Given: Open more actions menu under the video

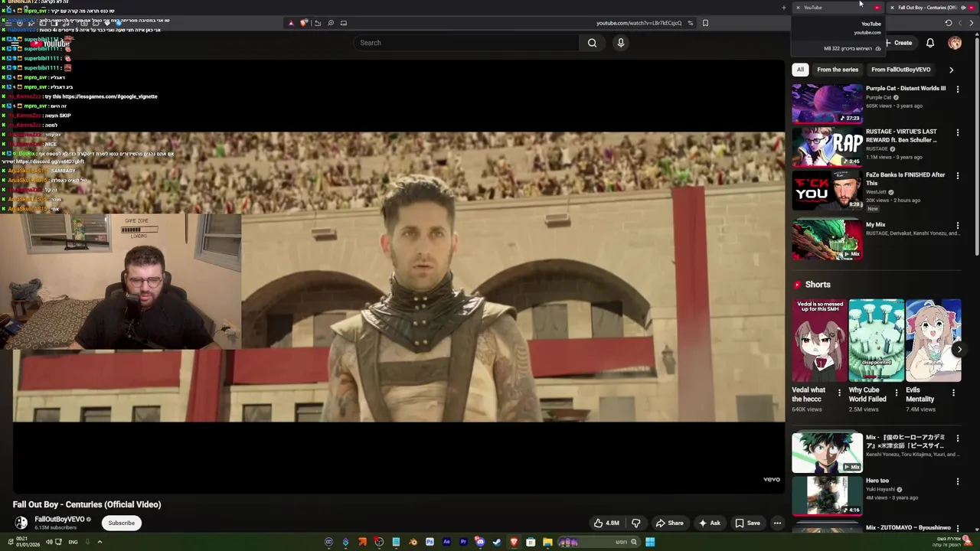Looking at the screenshot, I should point(777,523).
